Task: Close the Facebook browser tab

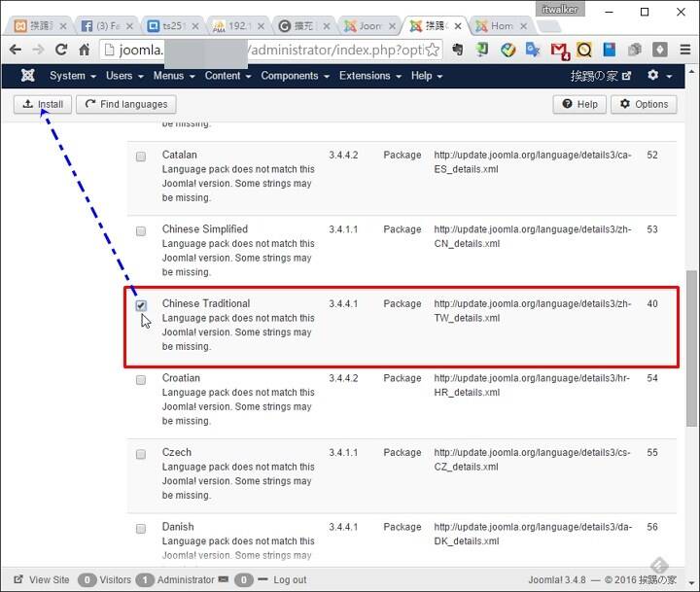Action: click(x=129, y=26)
